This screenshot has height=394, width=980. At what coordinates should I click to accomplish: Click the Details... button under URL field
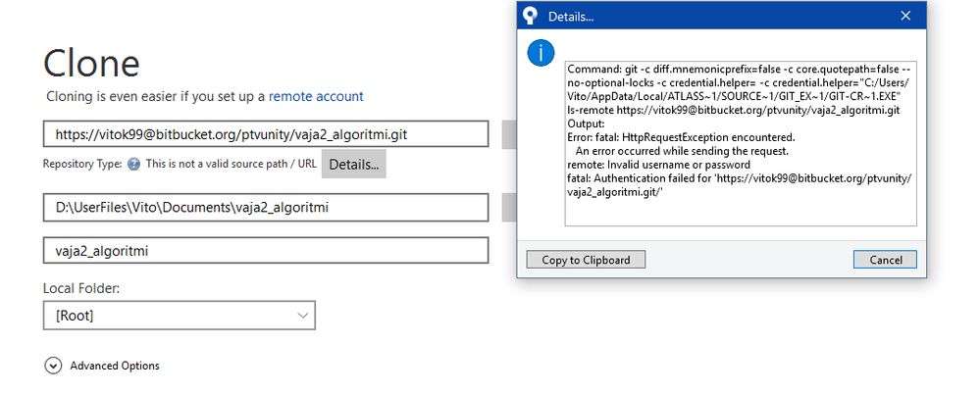[354, 165]
